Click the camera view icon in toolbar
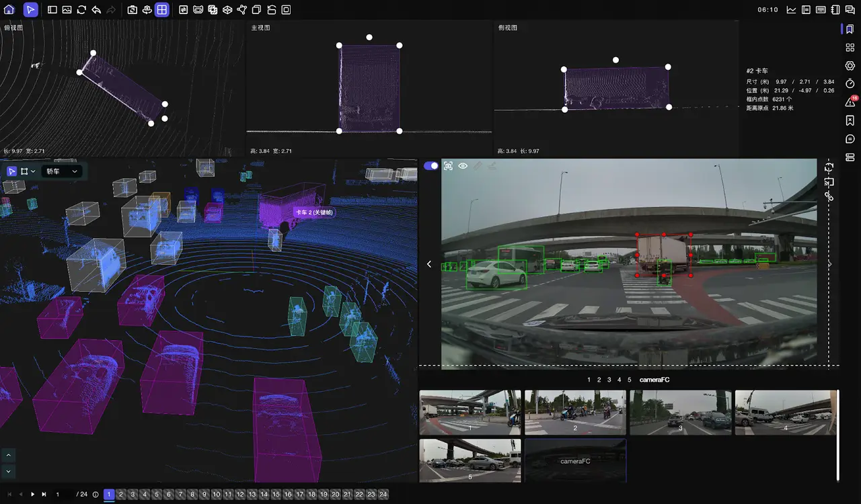The image size is (861, 504). [133, 10]
